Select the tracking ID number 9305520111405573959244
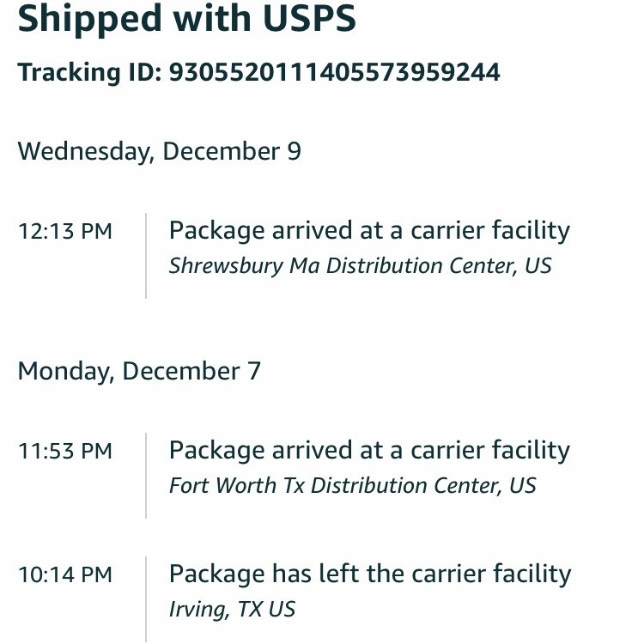Viewport: 644px width, 644px height. click(334, 72)
